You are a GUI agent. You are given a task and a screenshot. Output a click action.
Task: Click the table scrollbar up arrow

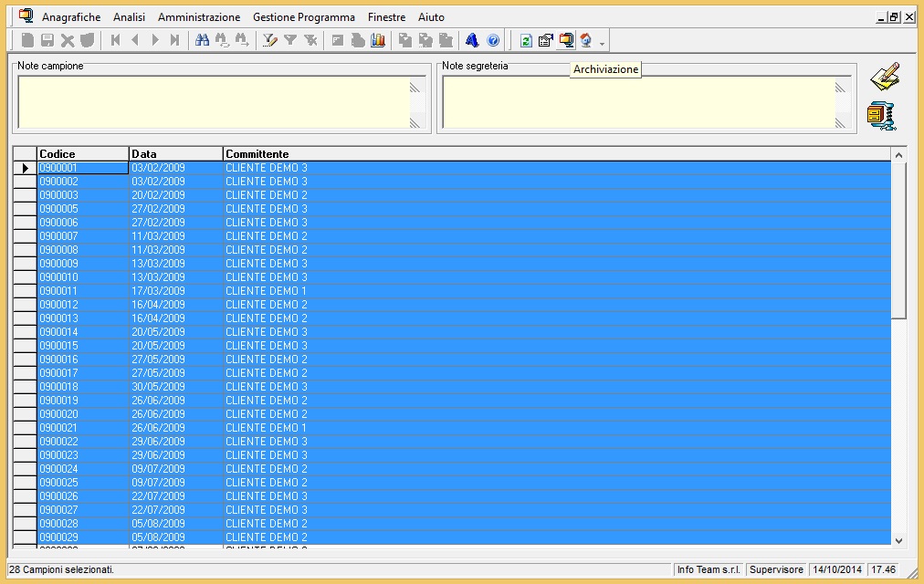click(x=898, y=155)
